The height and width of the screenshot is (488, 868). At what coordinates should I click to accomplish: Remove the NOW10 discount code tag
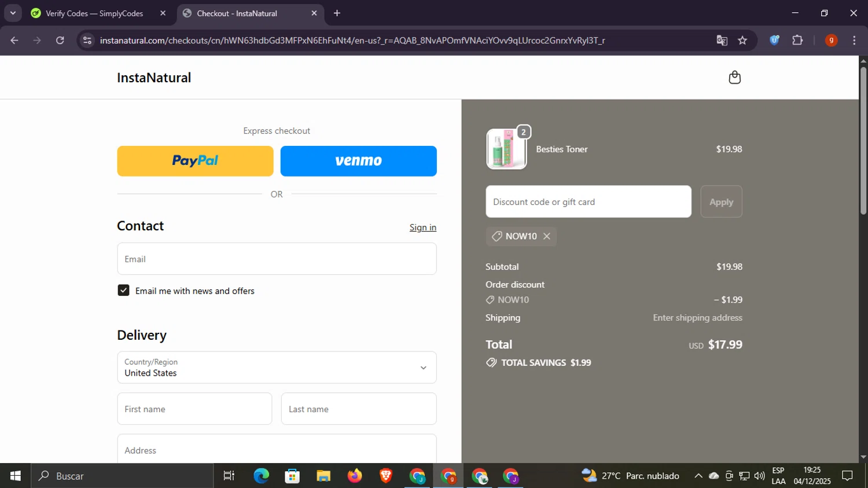[x=546, y=236]
